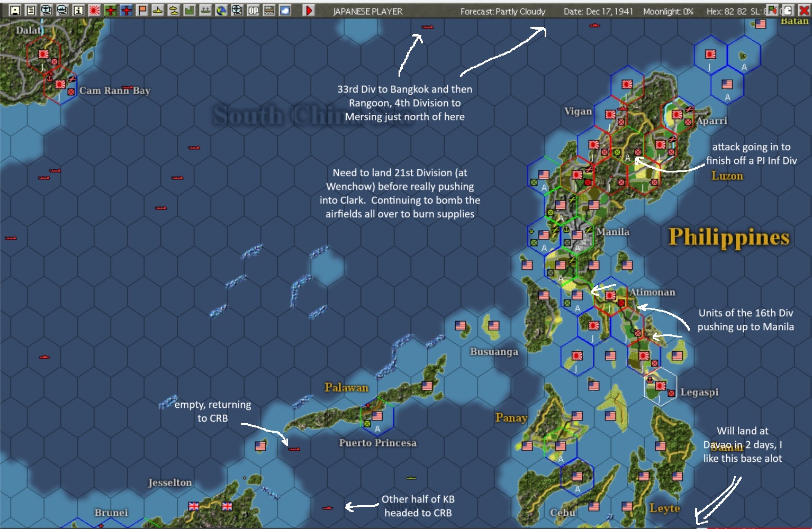Click the Forecast: Partly Cloudy text
Screen dimensions: 812x529
(x=503, y=11)
